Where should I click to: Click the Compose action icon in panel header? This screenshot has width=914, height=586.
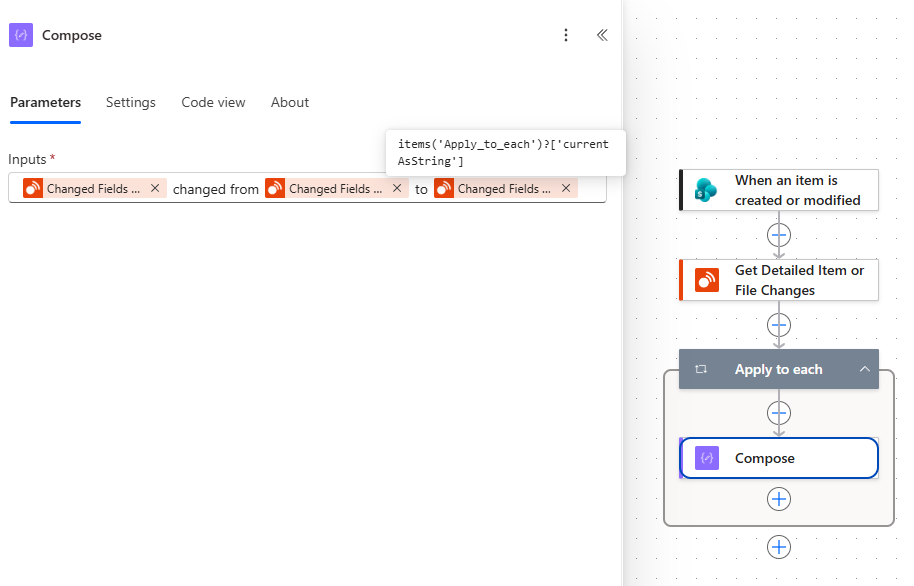click(x=21, y=35)
